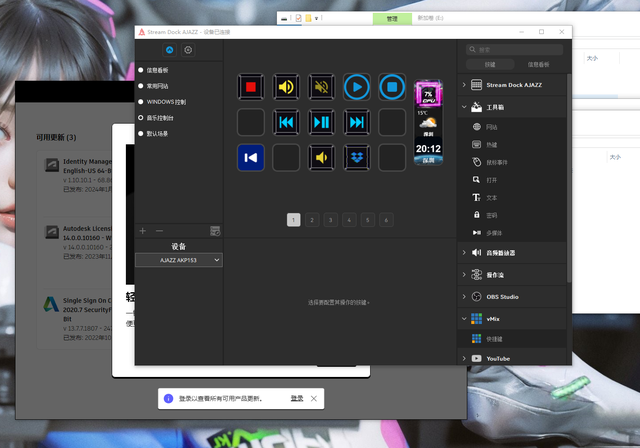
Task: Click the yellow volume up key
Action: click(x=286, y=87)
